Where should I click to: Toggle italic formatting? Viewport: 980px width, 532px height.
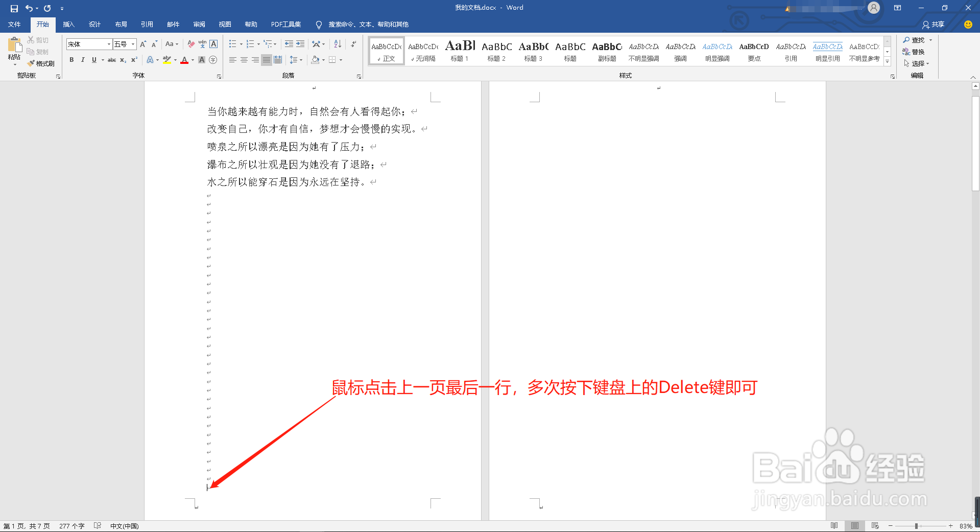(x=83, y=60)
